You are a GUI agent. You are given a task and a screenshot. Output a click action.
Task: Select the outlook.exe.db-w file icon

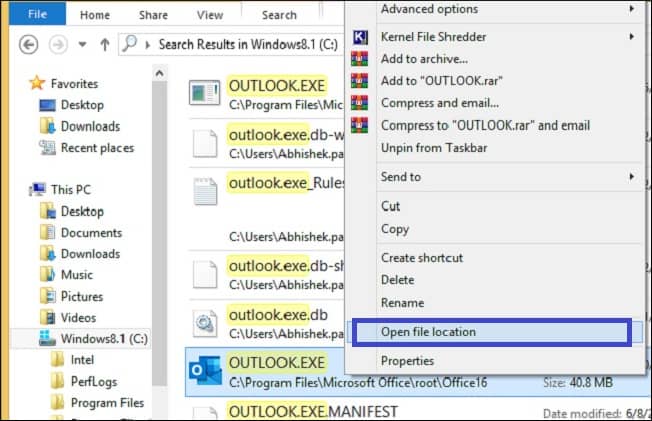(205, 144)
